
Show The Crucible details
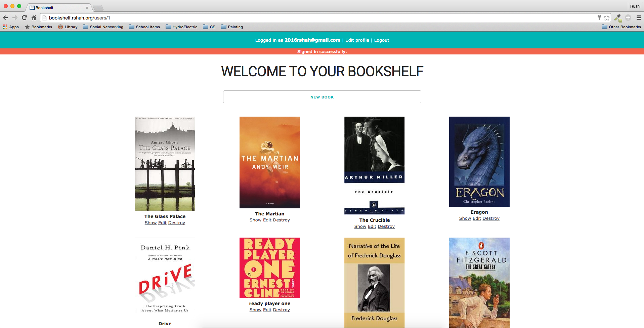pyautogui.click(x=360, y=227)
